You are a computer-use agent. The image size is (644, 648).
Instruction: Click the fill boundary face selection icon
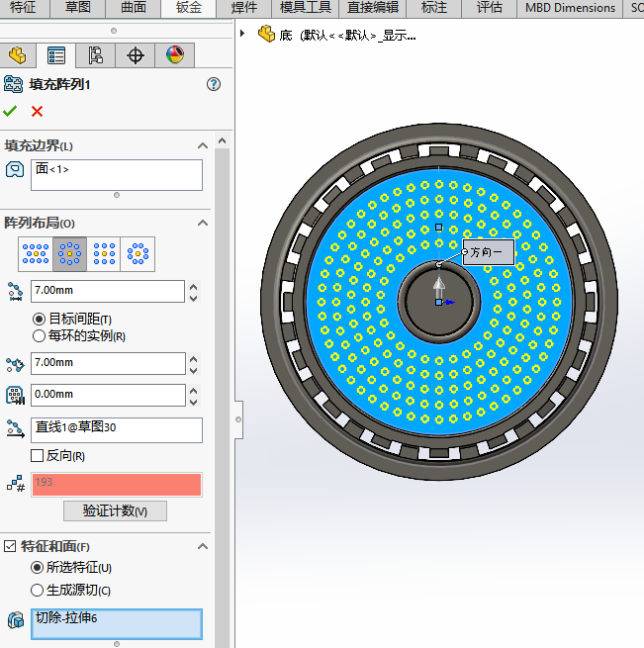coord(15,169)
